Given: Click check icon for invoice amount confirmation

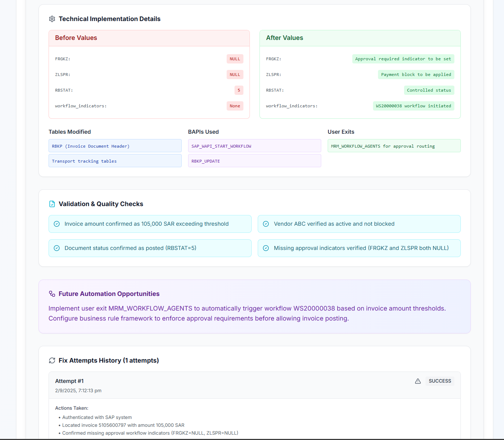Looking at the screenshot, I should tap(57, 224).
